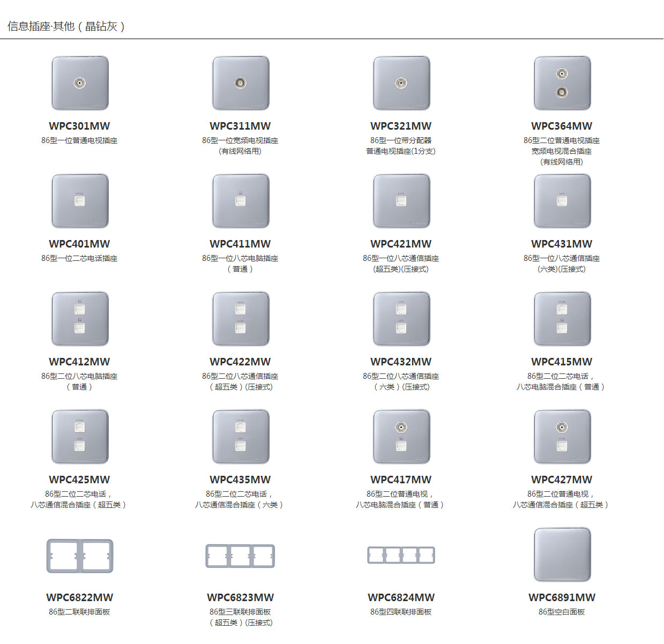Select the WPC422MW model number label
This screenshot has width=664, height=644.
240,362
